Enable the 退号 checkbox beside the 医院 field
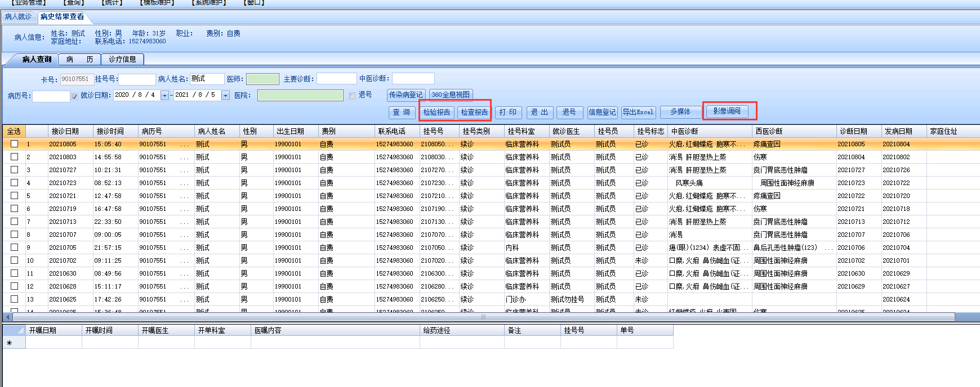The image size is (980, 387). 352,96
